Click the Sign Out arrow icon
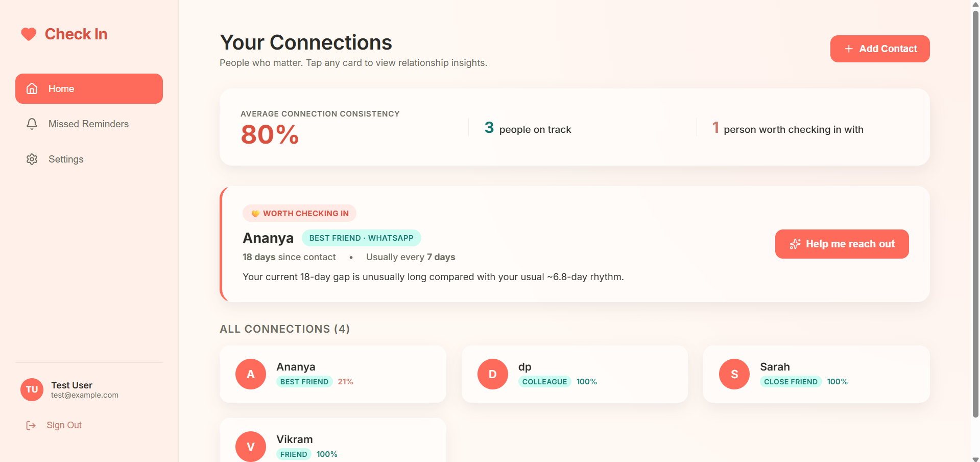The height and width of the screenshot is (462, 980). (x=31, y=425)
